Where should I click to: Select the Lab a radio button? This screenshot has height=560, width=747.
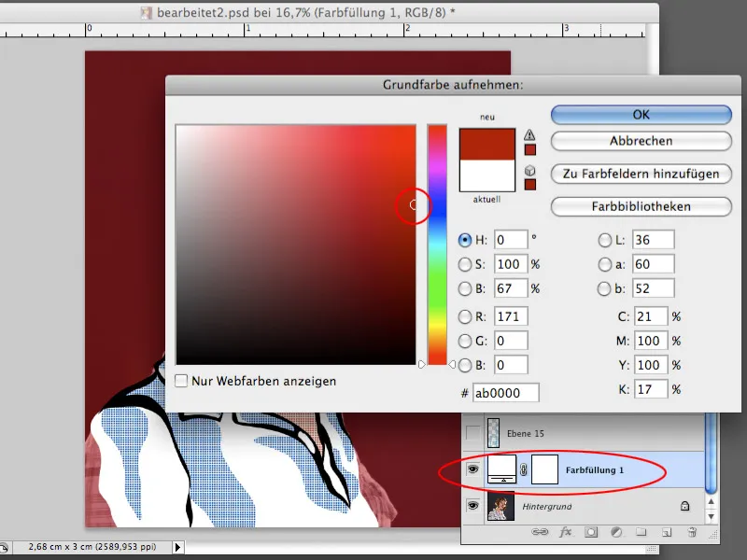click(x=604, y=264)
